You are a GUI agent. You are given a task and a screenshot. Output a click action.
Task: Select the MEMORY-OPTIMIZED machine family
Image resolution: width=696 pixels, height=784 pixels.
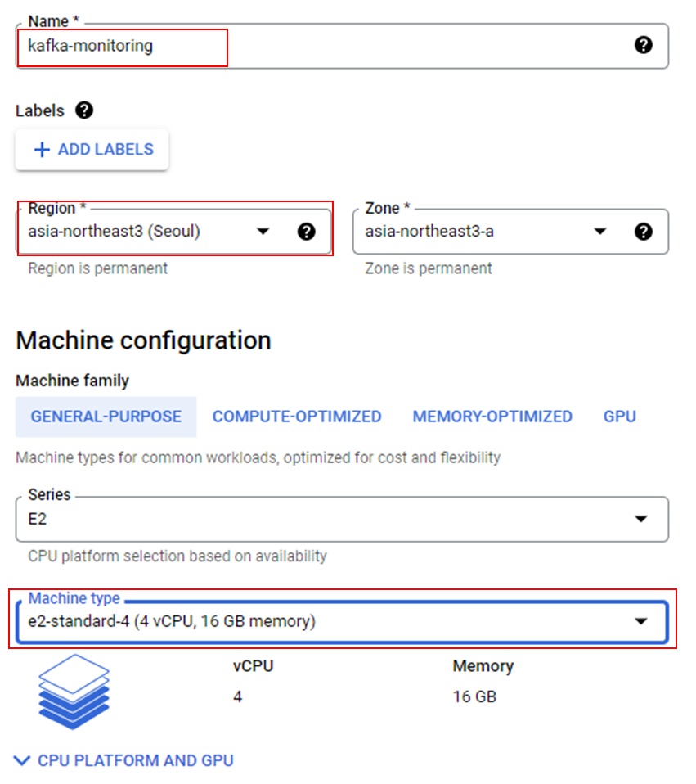click(x=492, y=417)
